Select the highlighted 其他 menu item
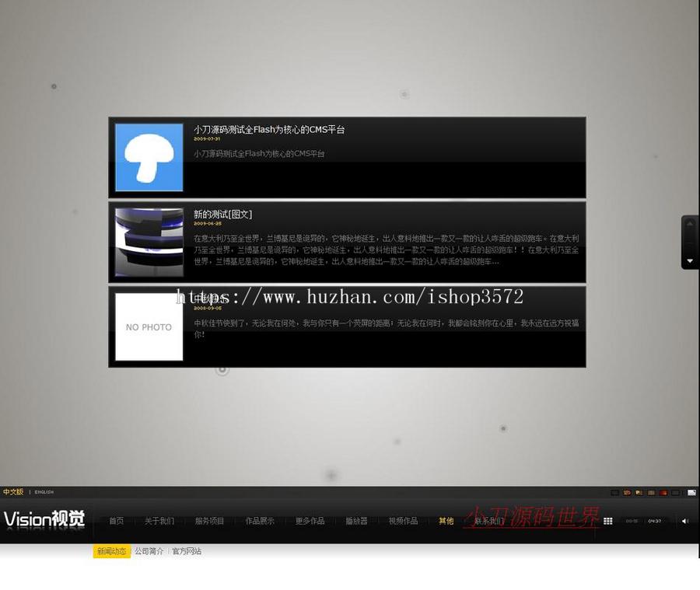This screenshot has width=700, height=590. click(446, 521)
